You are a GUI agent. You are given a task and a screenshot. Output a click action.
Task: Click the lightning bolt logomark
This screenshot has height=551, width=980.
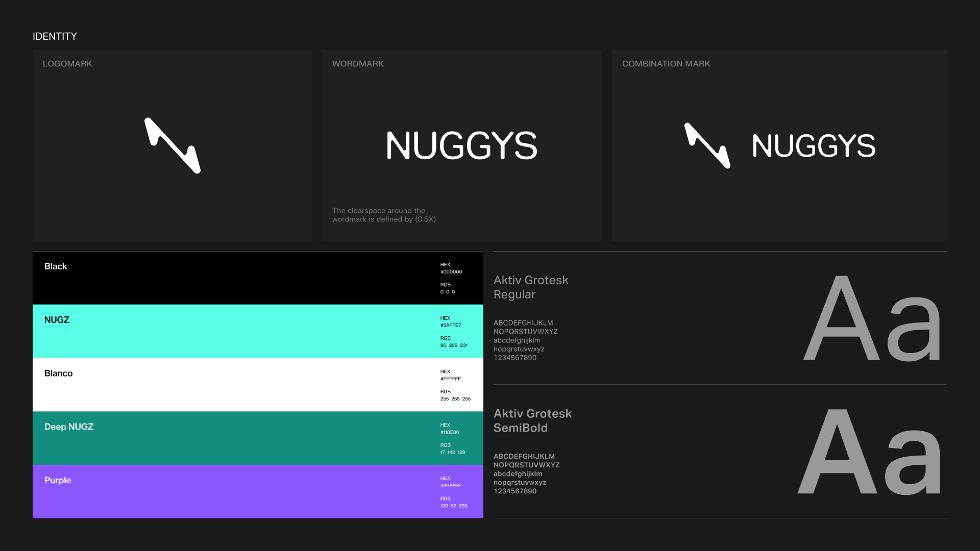[x=173, y=146]
